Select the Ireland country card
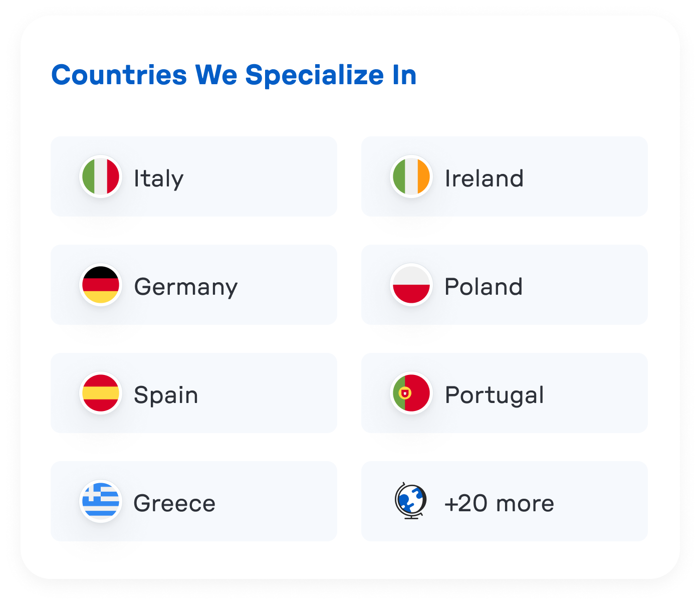Screen dimensions: 700x604 click(x=505, y=176)
